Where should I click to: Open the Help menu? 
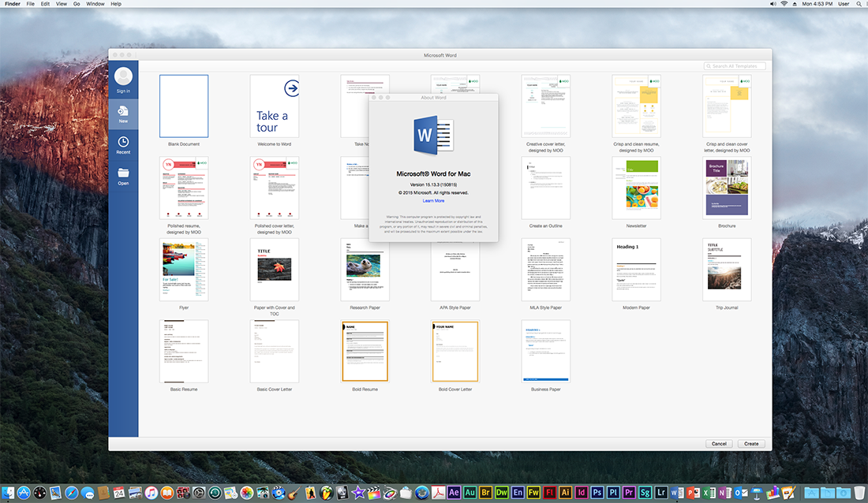point(116,4)
